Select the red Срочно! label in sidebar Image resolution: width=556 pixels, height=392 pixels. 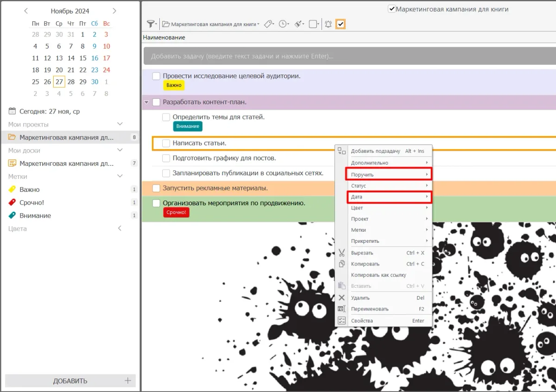pos(32,202)
